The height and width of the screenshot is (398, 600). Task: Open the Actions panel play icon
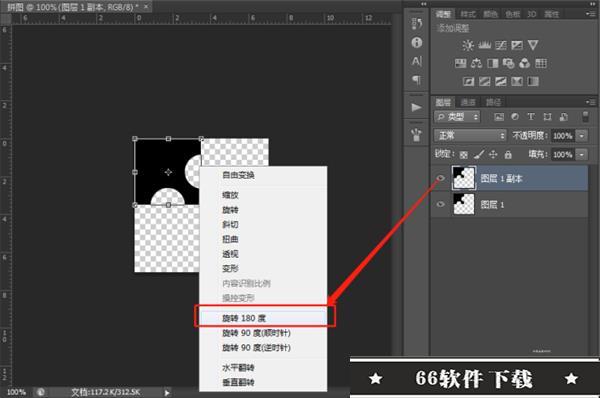point(416,107)
